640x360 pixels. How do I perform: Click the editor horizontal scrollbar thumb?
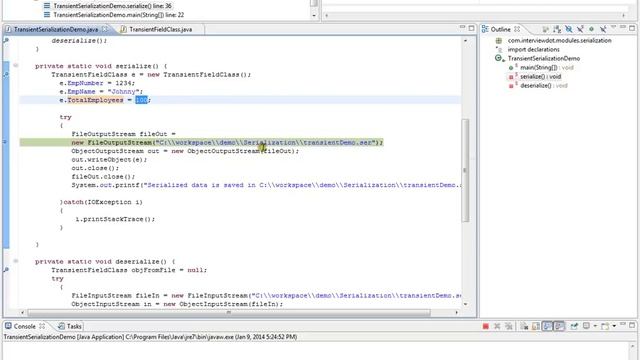click(229, 313)
